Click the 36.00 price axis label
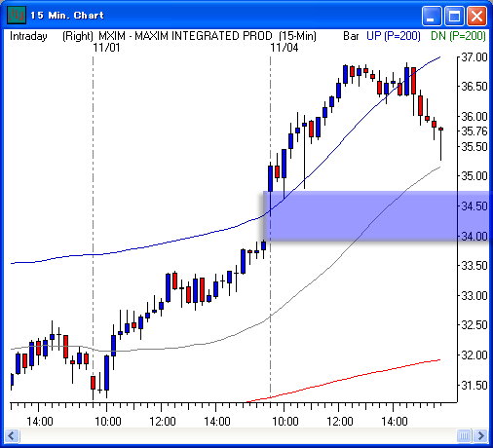Screen dimensions: 493x448 point(474,117)
